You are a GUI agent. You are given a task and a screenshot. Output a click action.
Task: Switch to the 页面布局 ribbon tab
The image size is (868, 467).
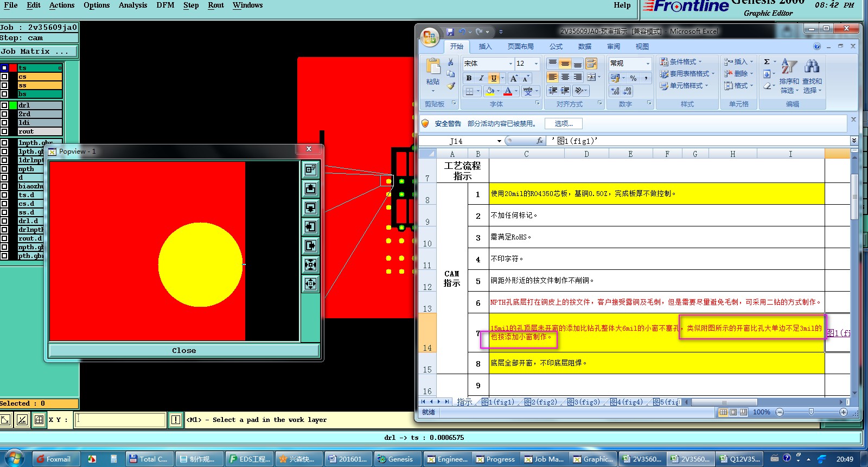(520, 47)
